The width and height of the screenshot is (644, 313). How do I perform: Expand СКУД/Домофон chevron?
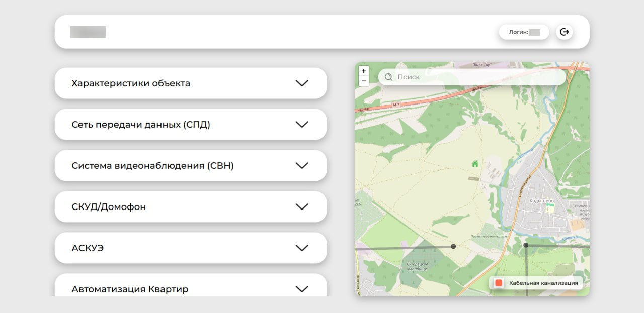tap(302, 207)
